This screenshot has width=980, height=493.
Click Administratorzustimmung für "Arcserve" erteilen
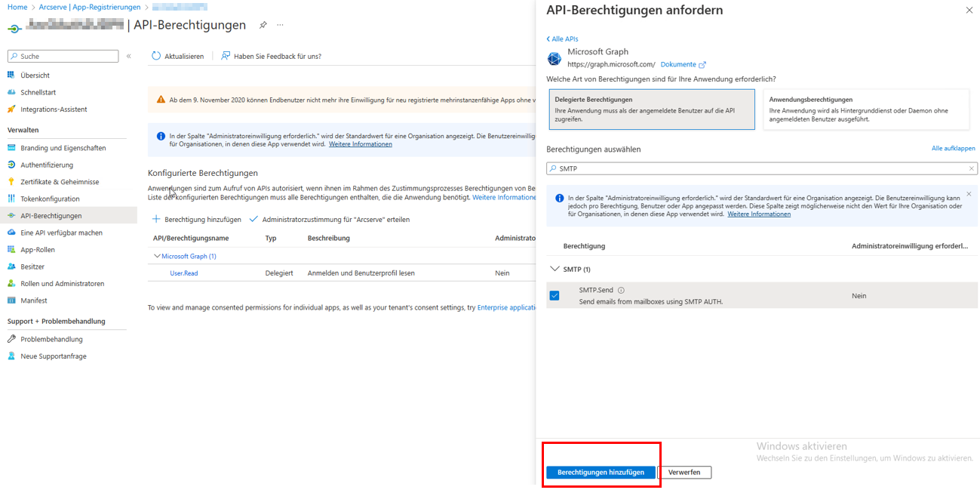[x=329, y=220]
